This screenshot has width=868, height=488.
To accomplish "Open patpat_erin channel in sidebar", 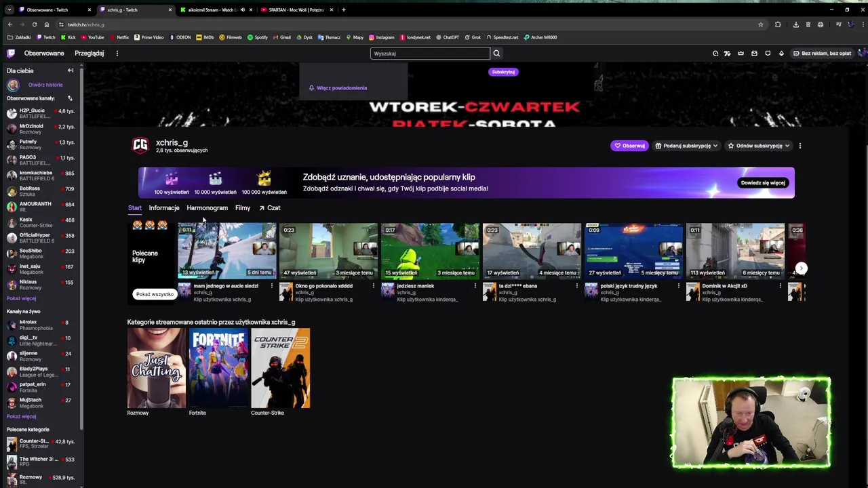I will tap(41, 387).
